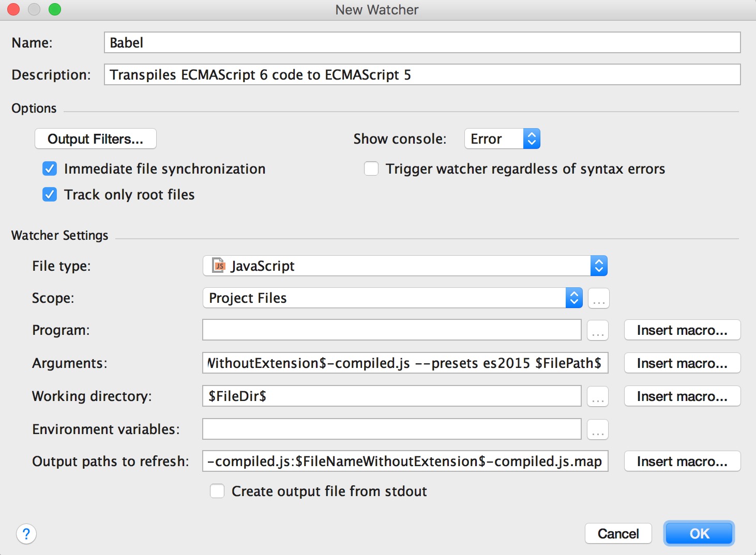Expand the File type dropdown
The height and width of the screenshot is (555, 756).
[x=405, y=266]
